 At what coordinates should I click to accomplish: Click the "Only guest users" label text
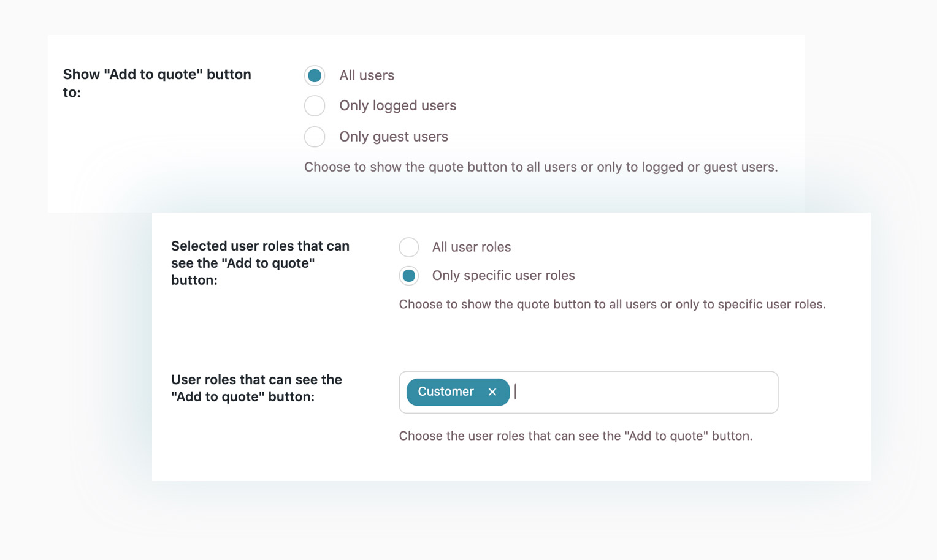pos(394,137)
